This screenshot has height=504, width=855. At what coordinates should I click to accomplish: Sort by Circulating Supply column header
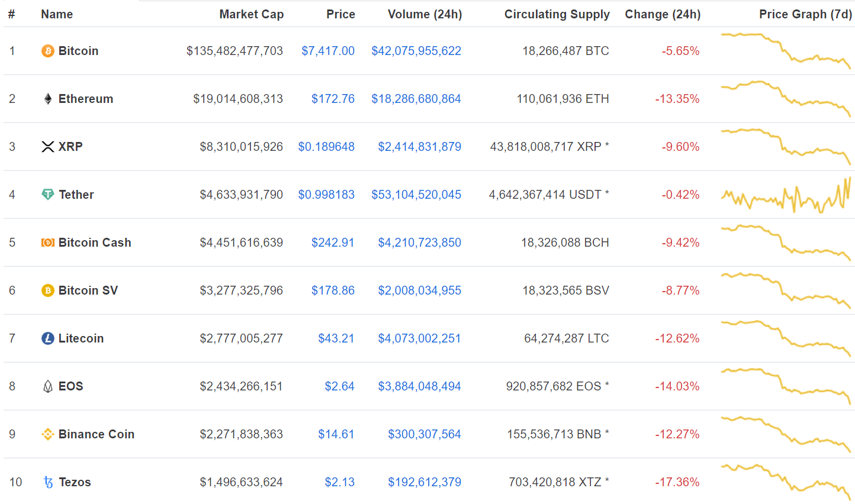[x=557, y=14]
